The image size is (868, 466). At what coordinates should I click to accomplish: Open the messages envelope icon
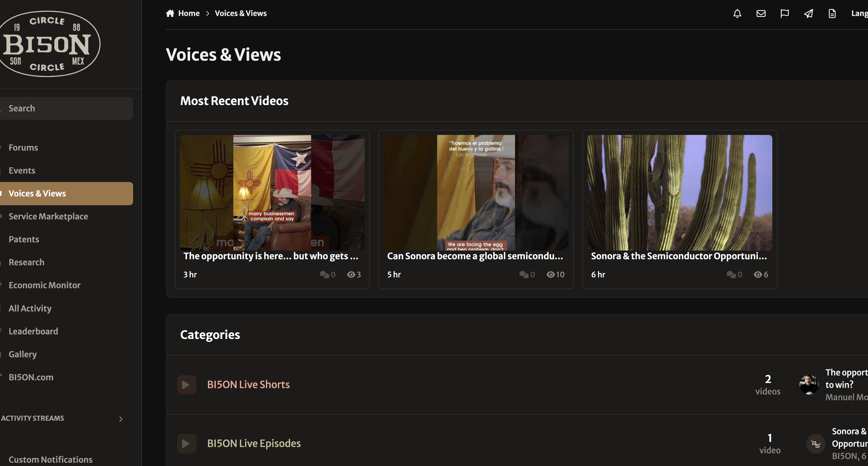coord(761,14)
